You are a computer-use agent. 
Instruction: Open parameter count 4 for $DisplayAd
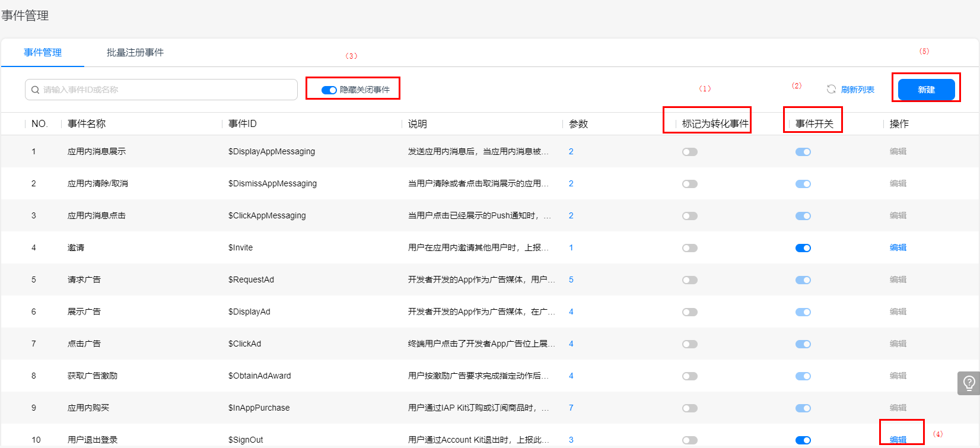pos(571,312)
